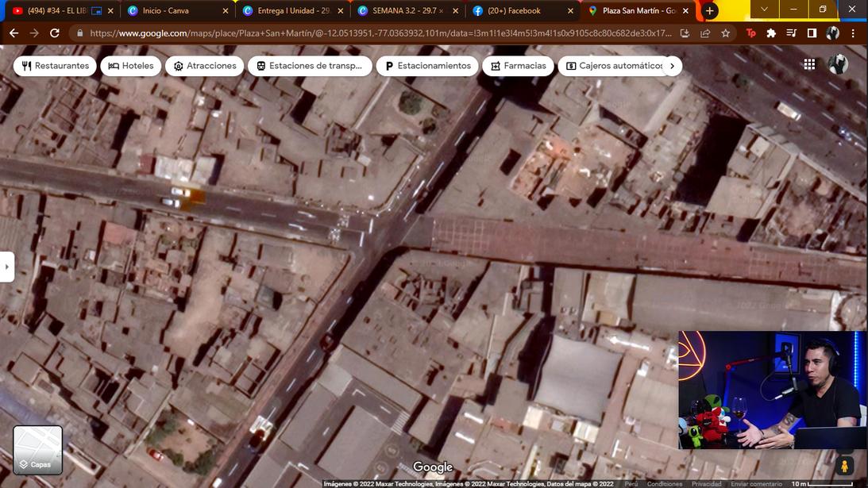Toggle the browser side panel icon
868x488 pixels.
click(x=812, y=33)
